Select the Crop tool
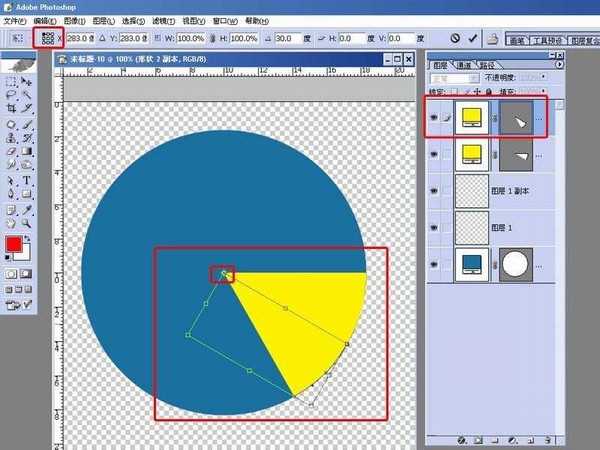 point(11,108)
